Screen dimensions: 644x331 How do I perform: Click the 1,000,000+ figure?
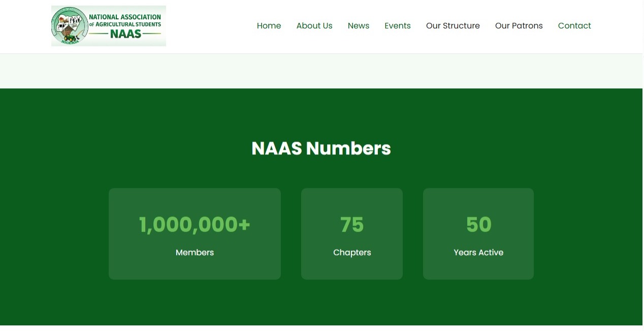click(195, 224)
